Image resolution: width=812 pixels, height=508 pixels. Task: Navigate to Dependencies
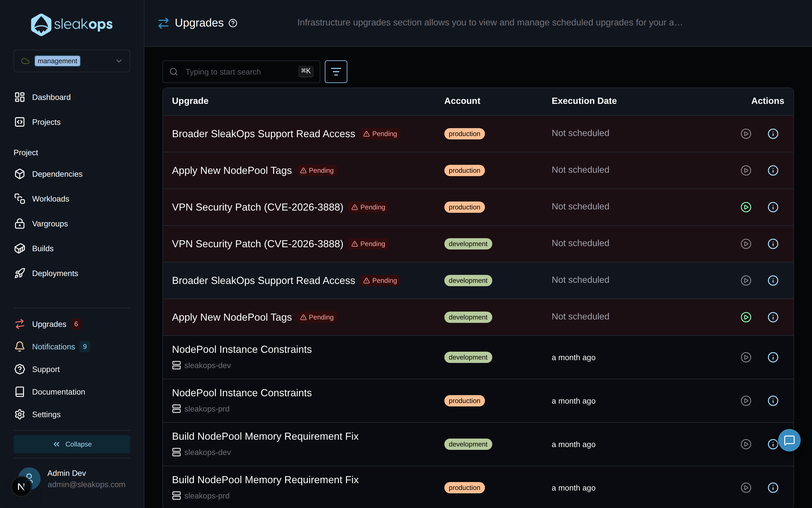[49, 174]
